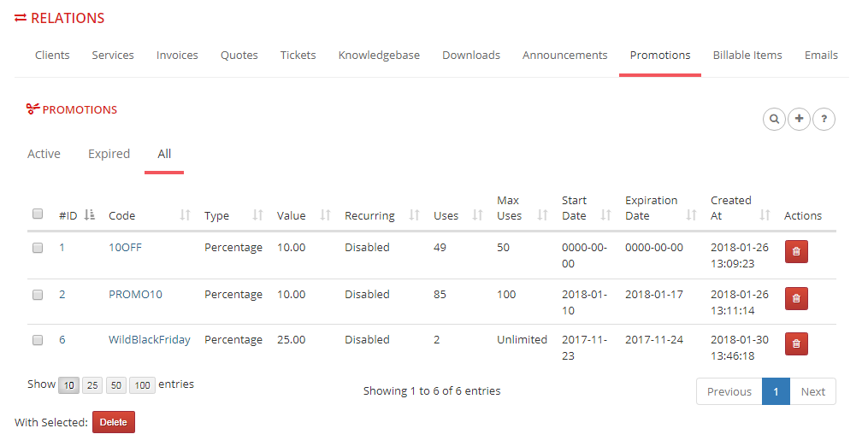Sort by the Code column arrows
The width and height of the screenshot is (868, 440).
[185, 215]
